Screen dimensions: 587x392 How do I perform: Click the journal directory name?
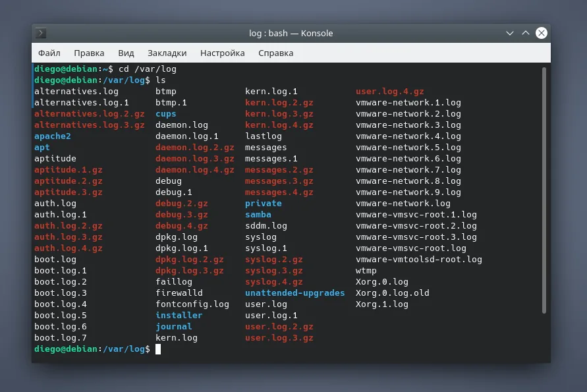(173, 326)
